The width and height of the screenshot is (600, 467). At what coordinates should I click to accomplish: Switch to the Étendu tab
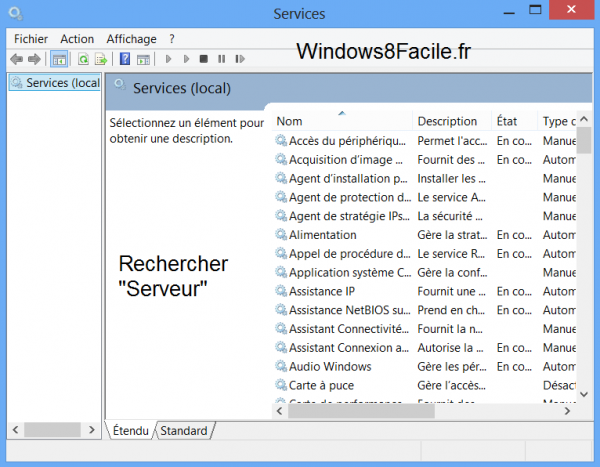tap(130, 431)
